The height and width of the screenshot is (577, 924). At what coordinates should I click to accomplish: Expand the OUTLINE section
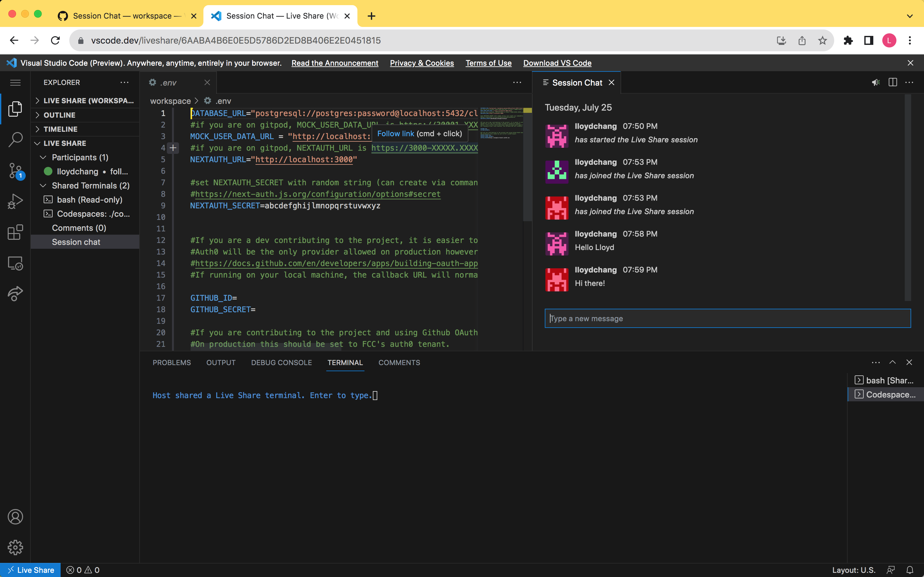coord(38,115)
